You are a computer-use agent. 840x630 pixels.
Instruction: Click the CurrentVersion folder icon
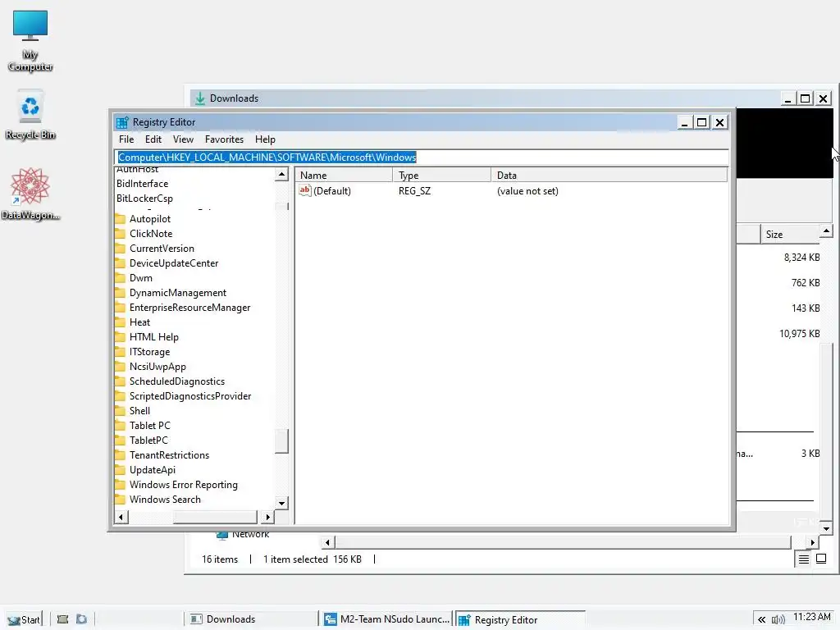[121, 248]
